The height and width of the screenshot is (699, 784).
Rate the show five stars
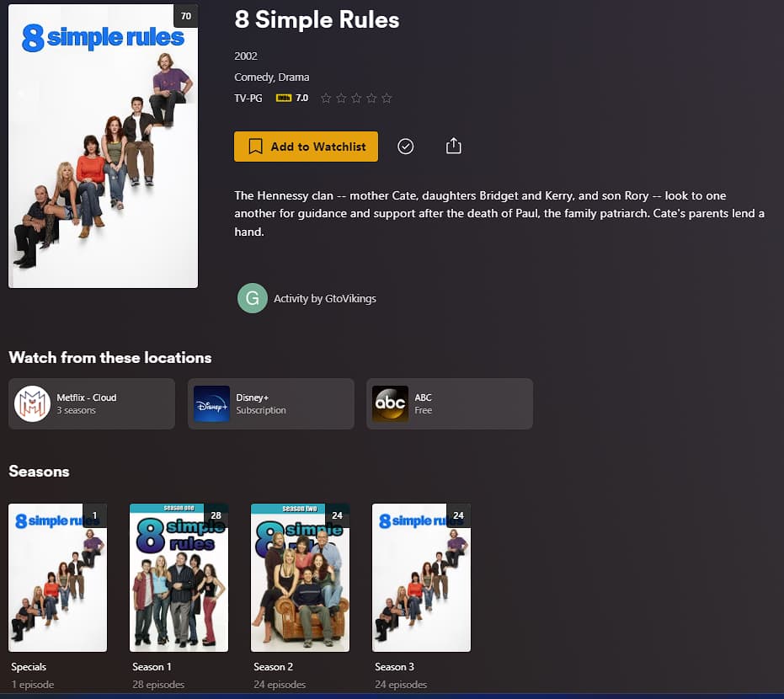pyautogui.click(x=387, y=98)
